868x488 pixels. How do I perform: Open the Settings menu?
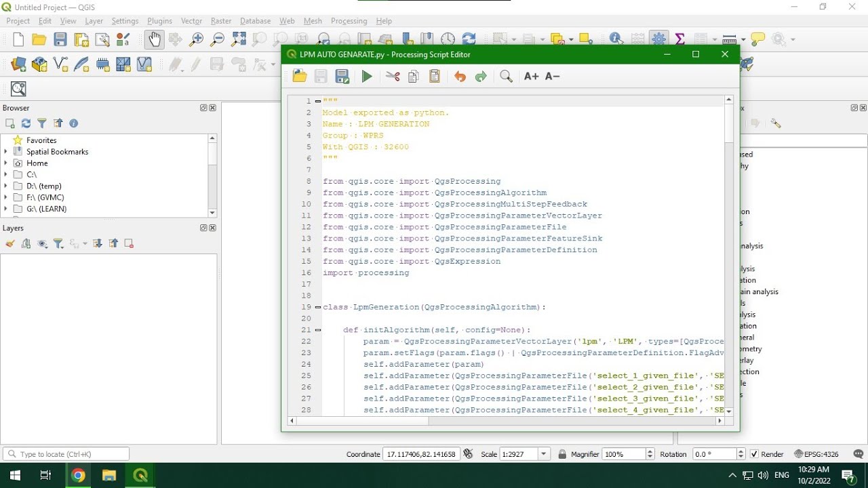[x=125, y=21]
